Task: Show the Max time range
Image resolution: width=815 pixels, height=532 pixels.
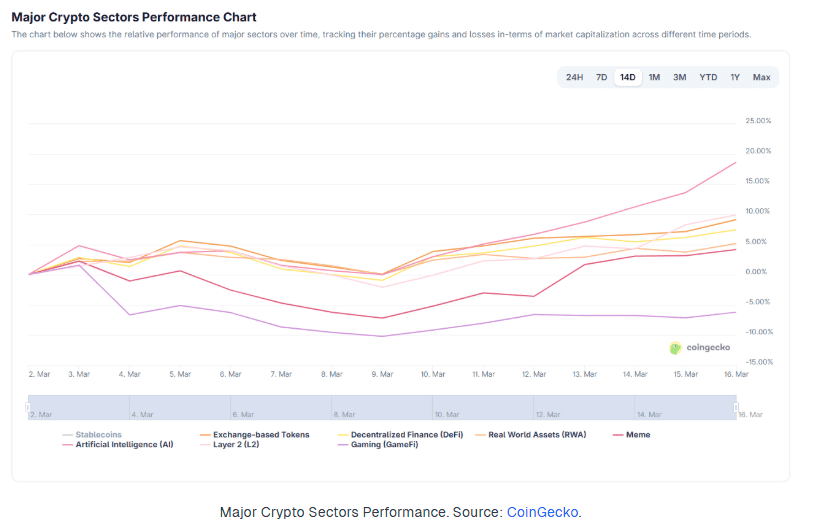Action: click(x=761, y=77)
